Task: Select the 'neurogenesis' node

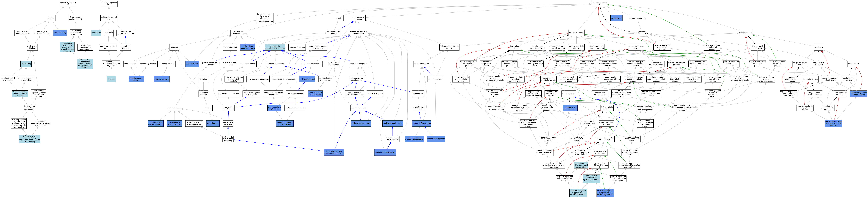Action: coord(418,94)
